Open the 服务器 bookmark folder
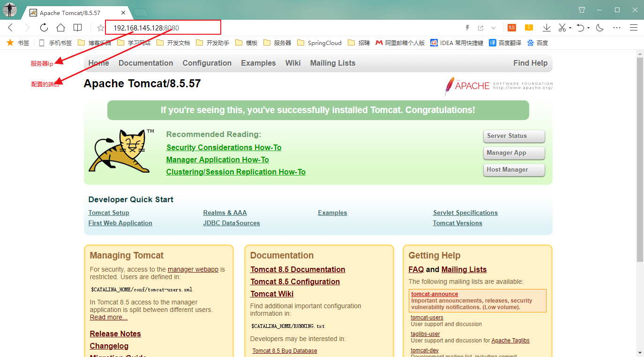This screenshot has width=644, height=357. [277, 43]
